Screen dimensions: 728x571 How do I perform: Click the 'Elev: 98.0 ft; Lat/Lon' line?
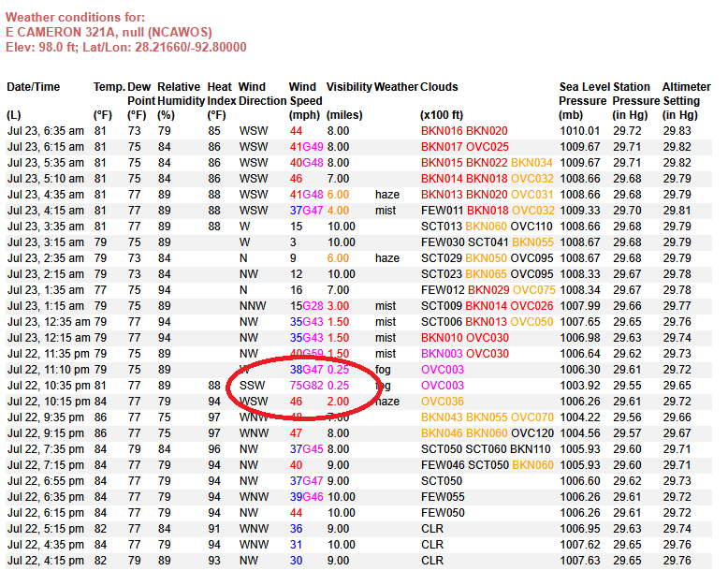[x=125, y=47]
